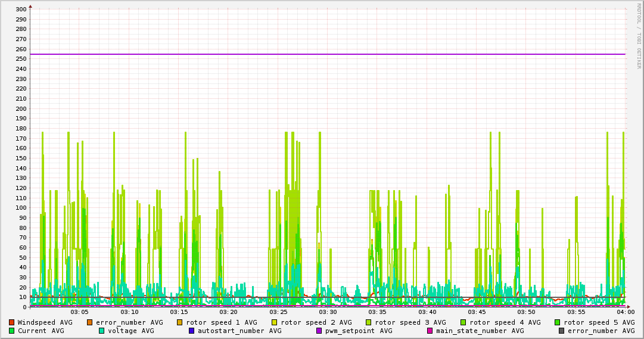Click the 03:10 time axis label
This screenshot has width=644, height=339.
point(129,312)
